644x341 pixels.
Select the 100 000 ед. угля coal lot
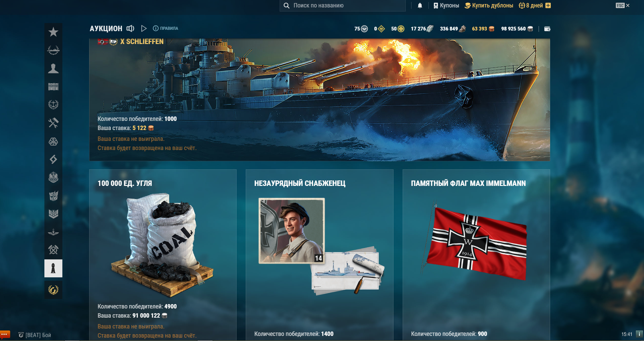[x=163, y=255]
